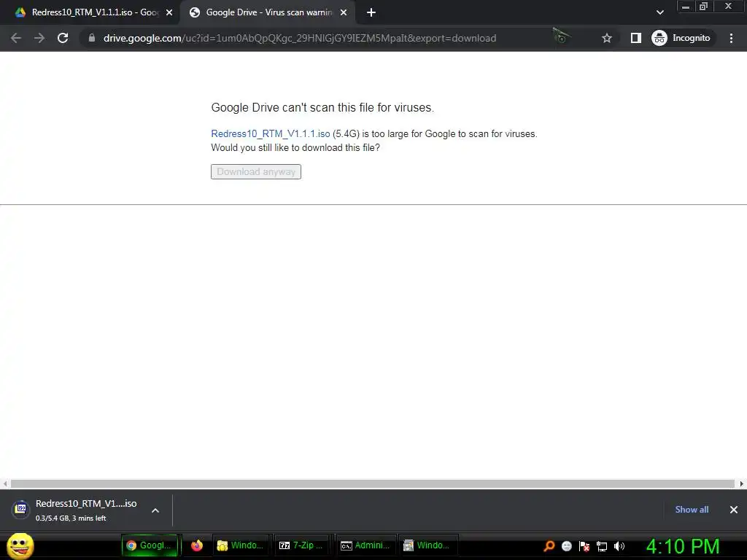Open Firefox from the taskbar
The image size is (747, 560).
[197, 545]
